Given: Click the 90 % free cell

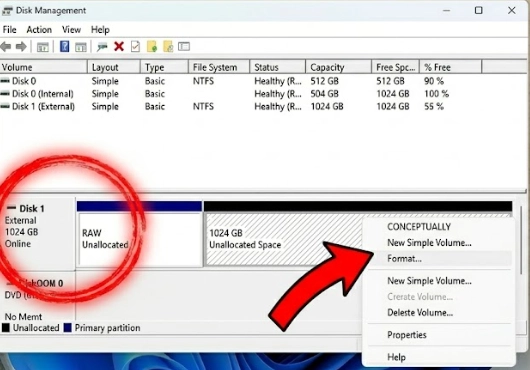Looking at the screenshot, I should pos(434,81).
